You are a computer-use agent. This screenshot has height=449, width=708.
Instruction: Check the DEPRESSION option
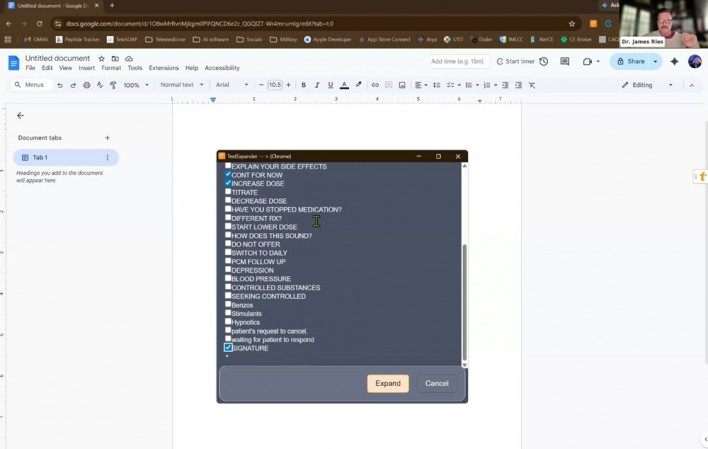point(228,269)
